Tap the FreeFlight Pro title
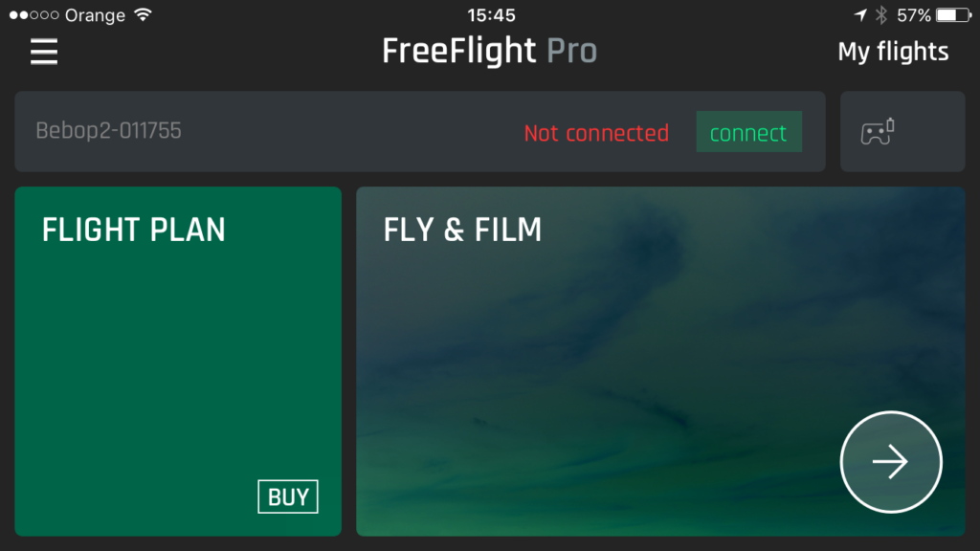Viewport: 980px width, 551px height. click(x=489, y=52)
